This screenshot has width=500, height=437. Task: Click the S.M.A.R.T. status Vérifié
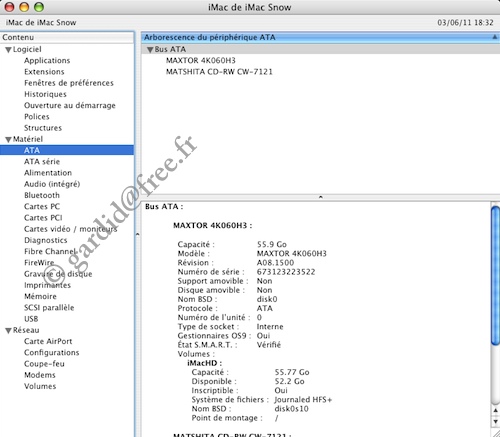click(x=269, y=345)
